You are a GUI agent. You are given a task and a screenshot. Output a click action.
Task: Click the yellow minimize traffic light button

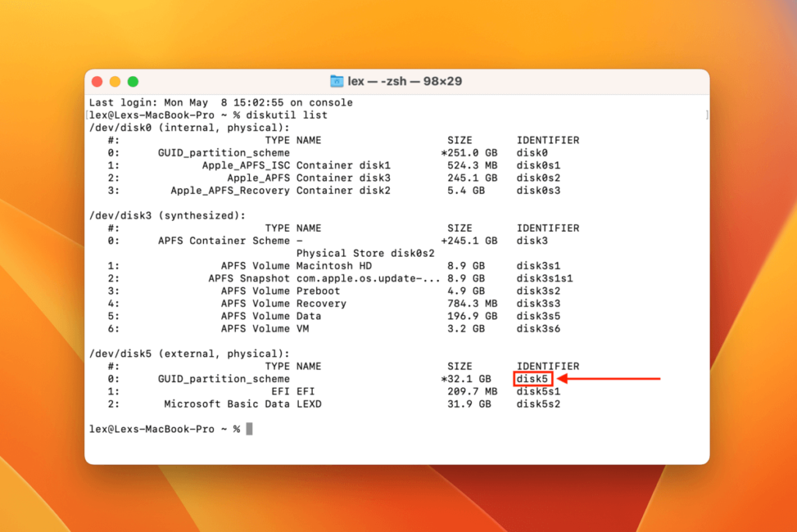(115, 81)
